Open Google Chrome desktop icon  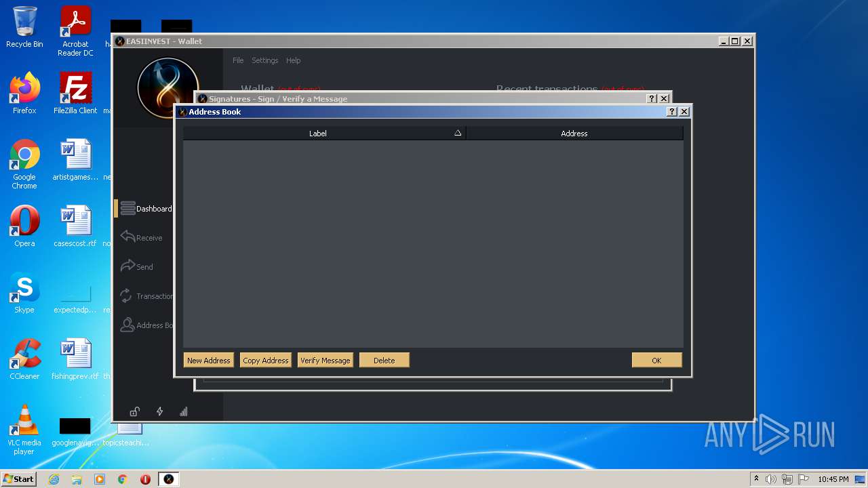point(24,164)
